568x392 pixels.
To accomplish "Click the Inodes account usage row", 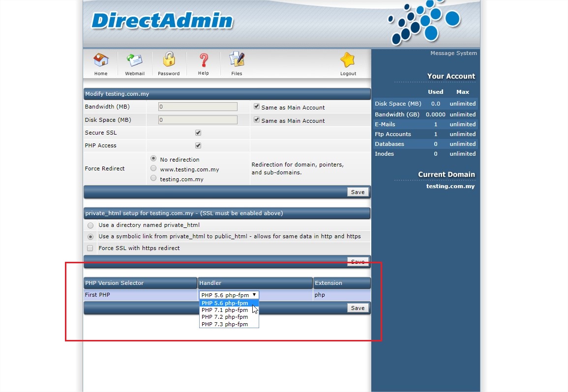I will point(425,153).
